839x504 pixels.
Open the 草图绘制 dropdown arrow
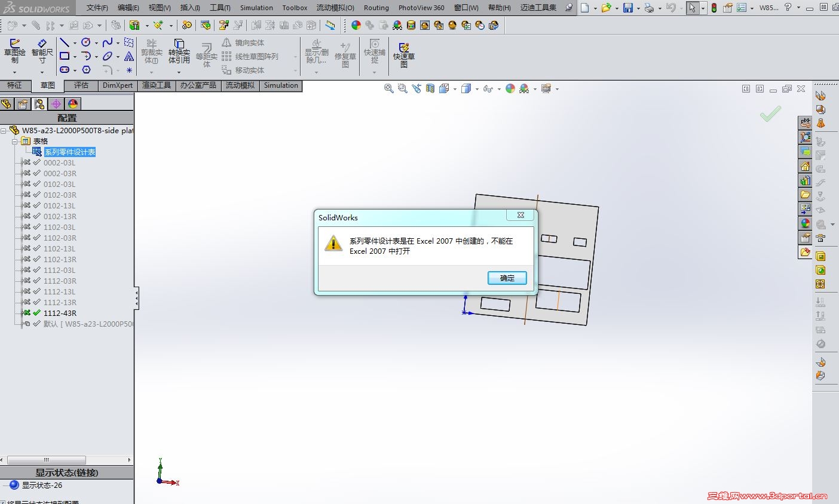coord(15,73)
